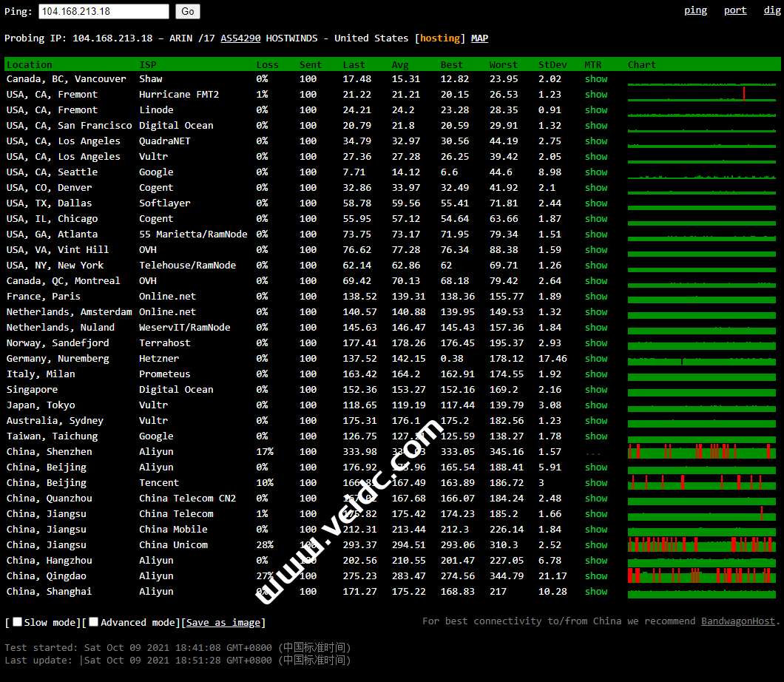Click the ping IP address input field

click(x=104, y=11)
